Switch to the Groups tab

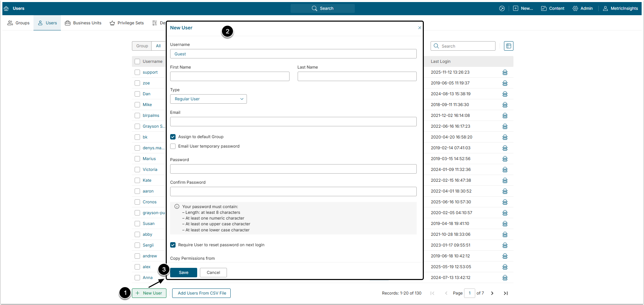(x=19, y=23)
